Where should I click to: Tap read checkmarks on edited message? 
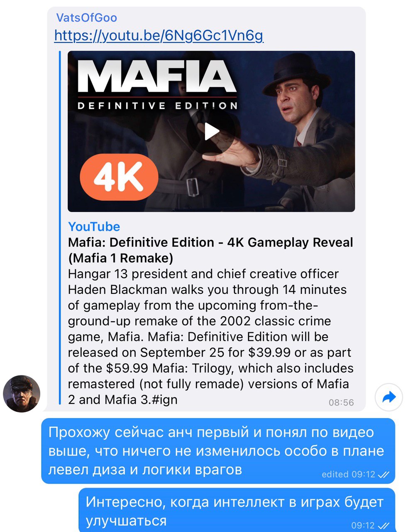point(384,475)
